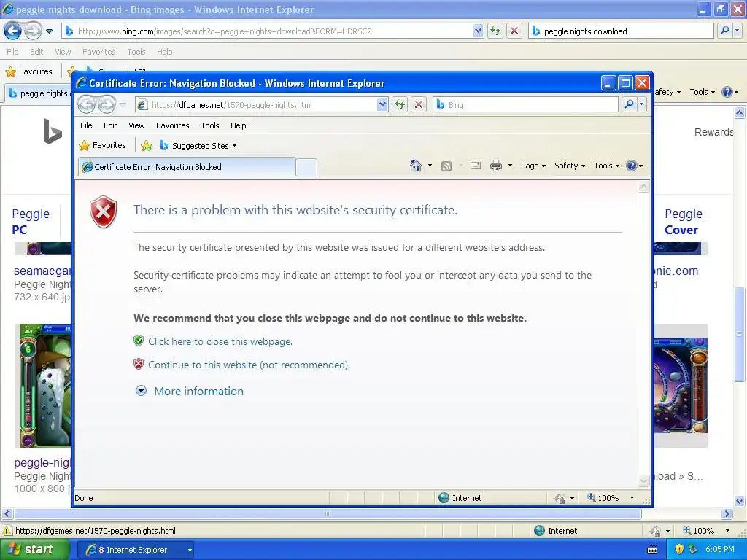Screen dimensions: 747x560
Task: Click the Rewards link on the Bing page
Action: [x=713, y=133]
